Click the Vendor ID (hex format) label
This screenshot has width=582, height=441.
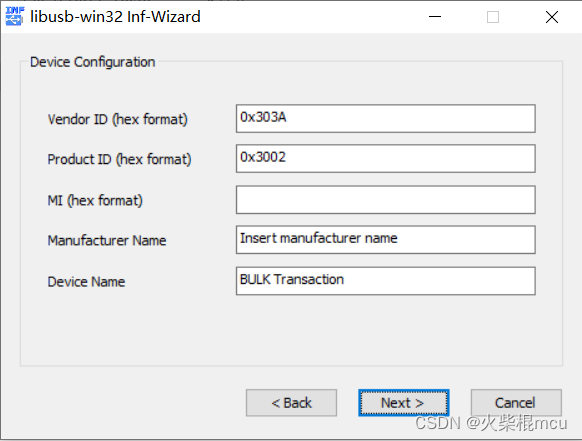[x=118, y=120]
